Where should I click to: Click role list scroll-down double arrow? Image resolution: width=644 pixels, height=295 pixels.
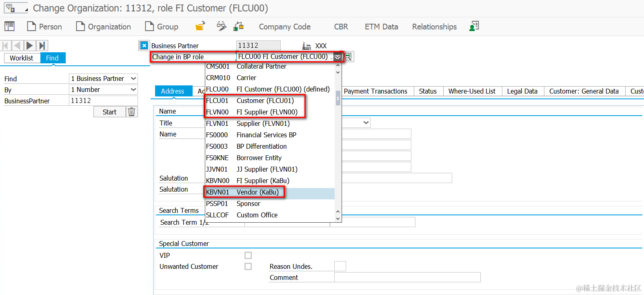(338, 219)
